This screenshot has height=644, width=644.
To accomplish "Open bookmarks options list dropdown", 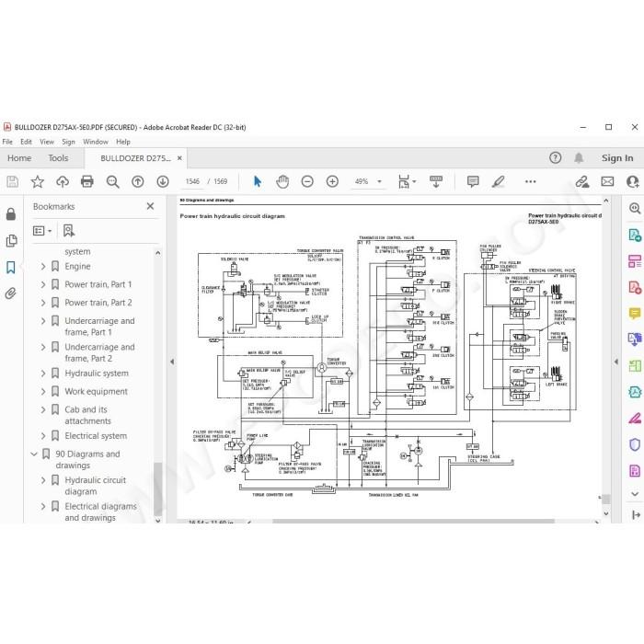I will click(x=42, y=231).
